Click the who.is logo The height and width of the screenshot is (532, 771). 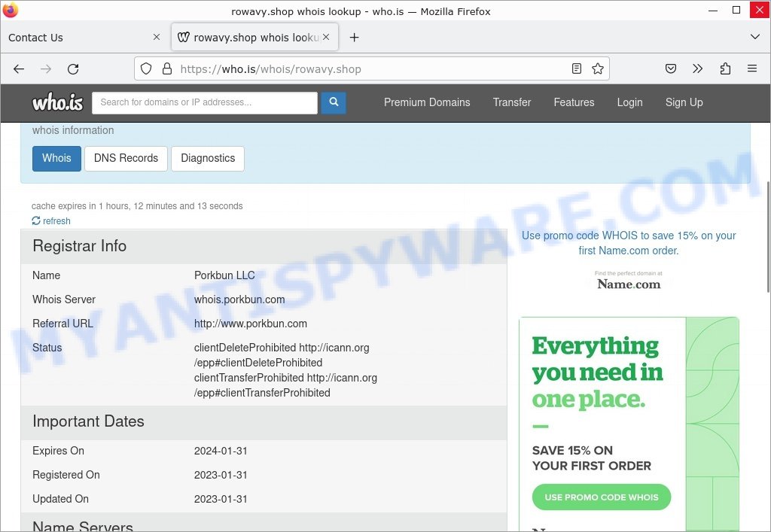pos(57,102)
